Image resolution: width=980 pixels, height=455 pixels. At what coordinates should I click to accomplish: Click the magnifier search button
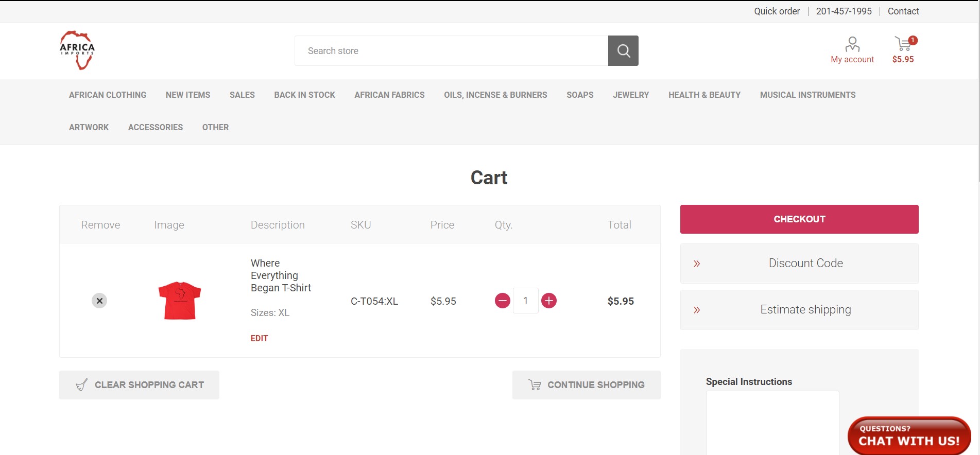tap(623, 50)
